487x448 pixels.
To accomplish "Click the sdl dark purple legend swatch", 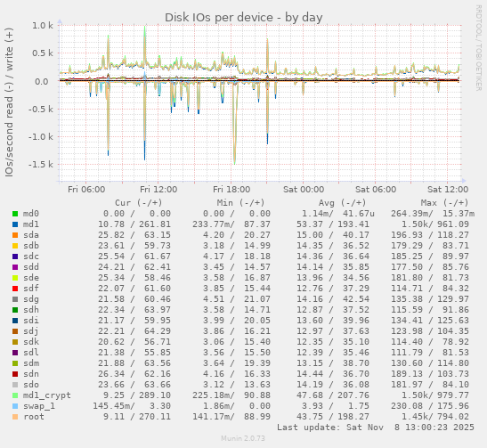I will tap(15, 353).
